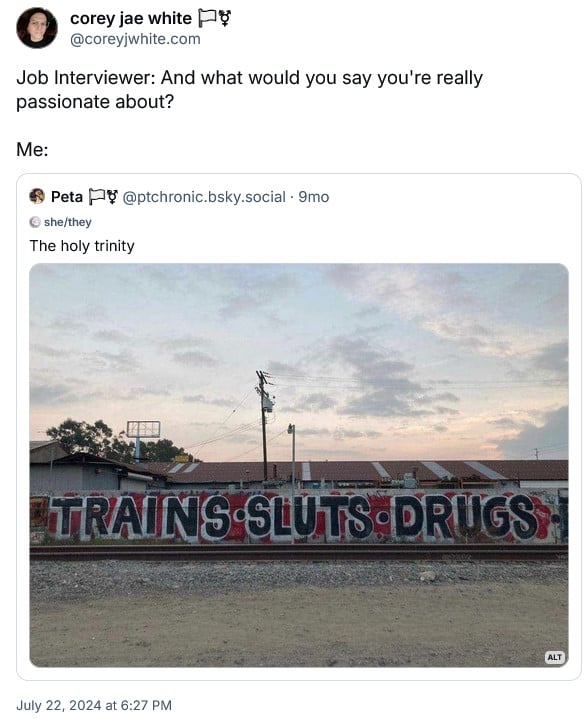The image size is (588, 719).
Task: Click the white flag emoji beside corey's name
Action: 207,18
